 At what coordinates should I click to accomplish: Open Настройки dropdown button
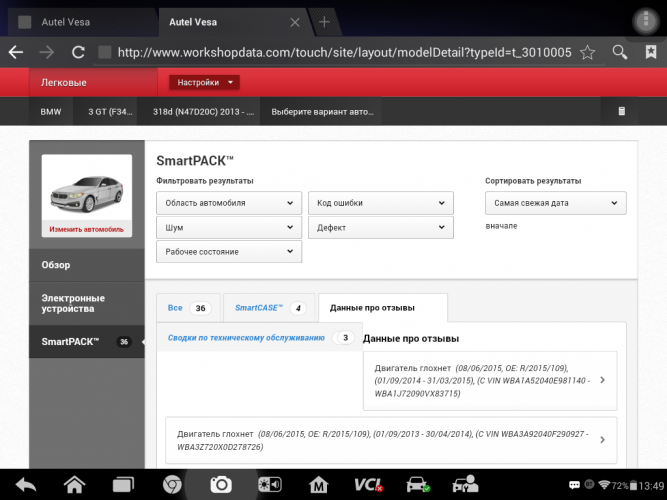(x=204, y=82)
